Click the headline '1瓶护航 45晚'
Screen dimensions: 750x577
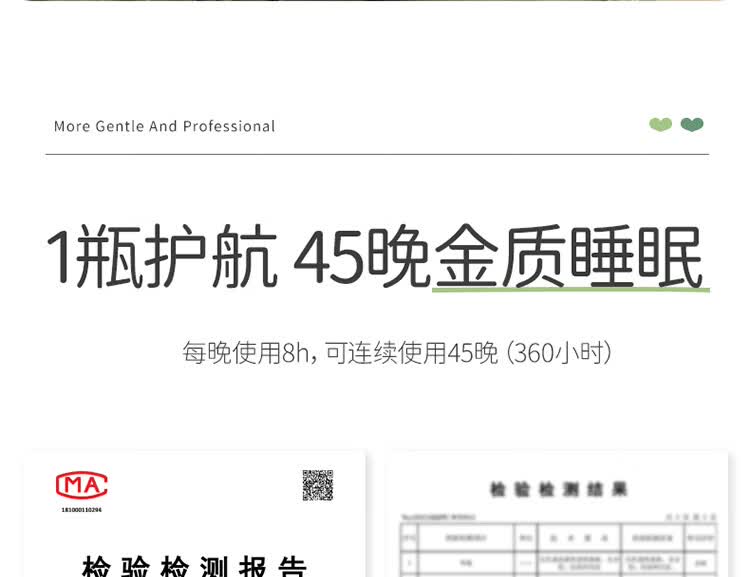(237, 256)
